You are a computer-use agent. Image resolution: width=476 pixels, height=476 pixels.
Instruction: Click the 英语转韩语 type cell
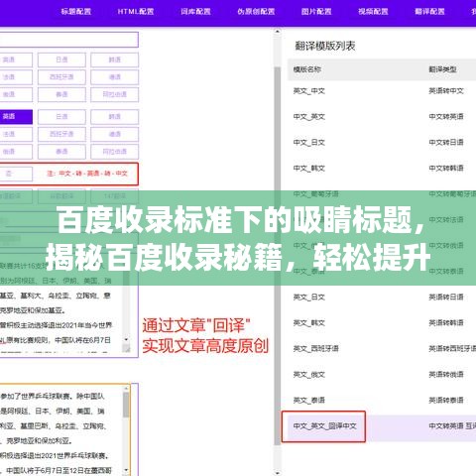pos(446,323)
